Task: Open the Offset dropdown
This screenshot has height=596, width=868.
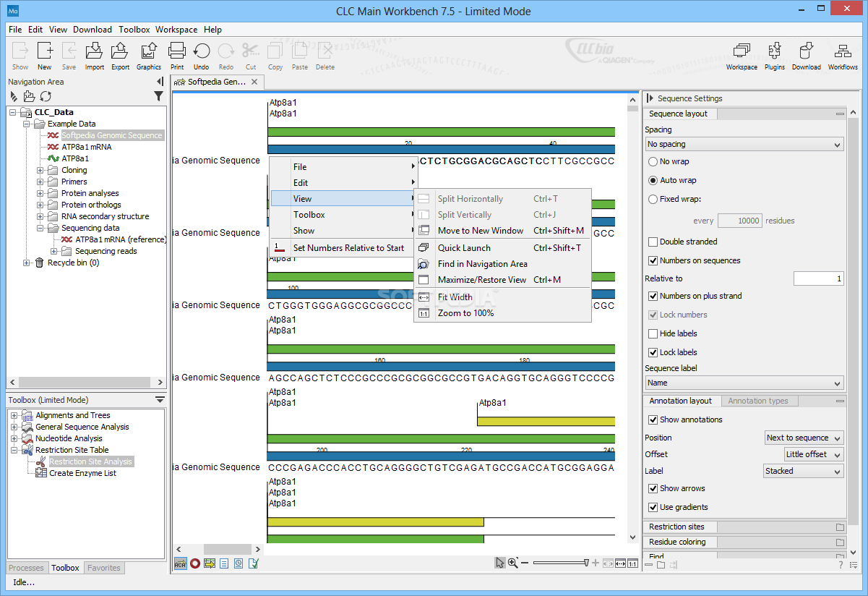Action: [814, 454]
